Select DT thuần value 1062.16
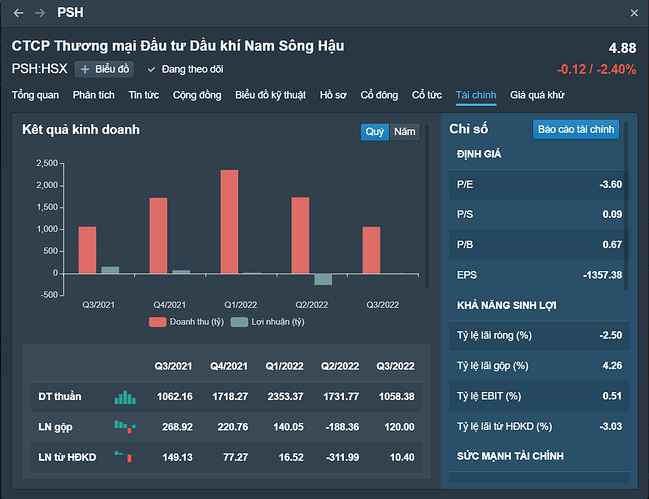This screenshot has height=499, width=649. 175,396
